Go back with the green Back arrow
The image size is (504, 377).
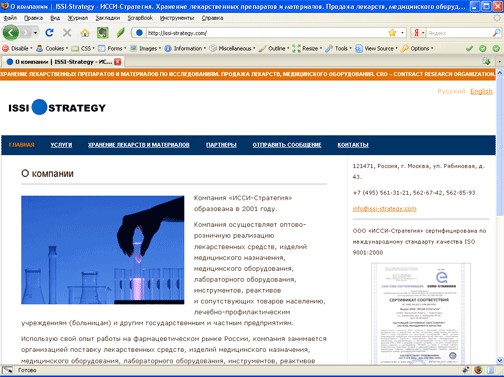(11, 33)
